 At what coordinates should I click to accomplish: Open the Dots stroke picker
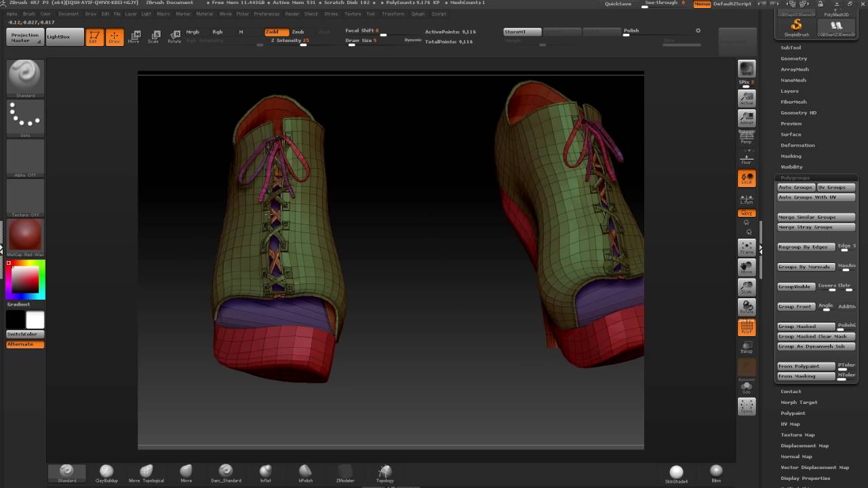click(x=25, y=118)
